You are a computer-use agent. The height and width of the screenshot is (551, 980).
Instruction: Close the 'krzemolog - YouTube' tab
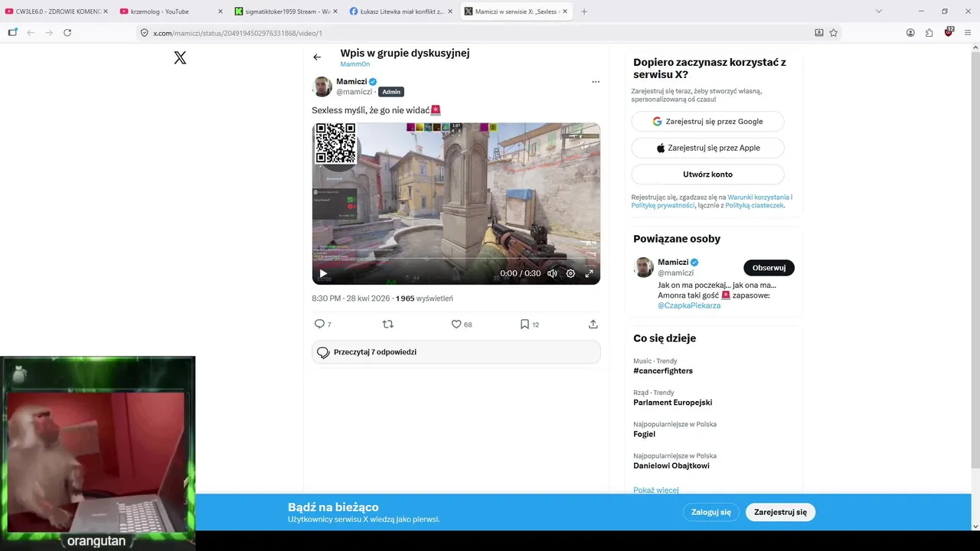tap(220, 11)
